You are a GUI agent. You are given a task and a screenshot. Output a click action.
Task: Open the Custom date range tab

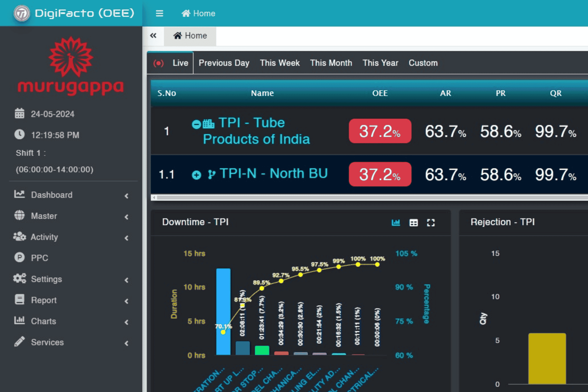point(423,63)
